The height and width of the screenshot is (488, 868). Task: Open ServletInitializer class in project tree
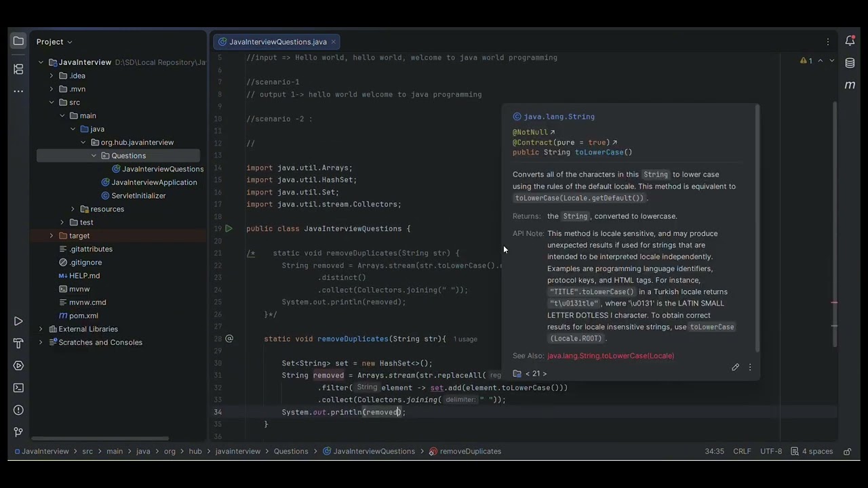(x=138, y=196)
